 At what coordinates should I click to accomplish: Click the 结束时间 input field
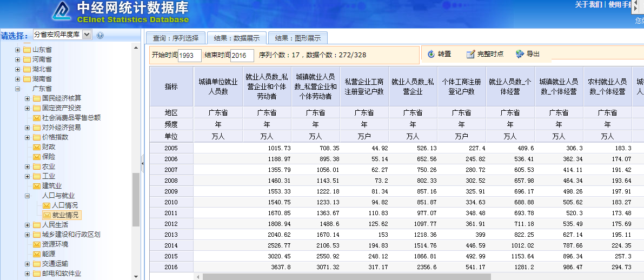pyautogui.click(x=242, y=56)
